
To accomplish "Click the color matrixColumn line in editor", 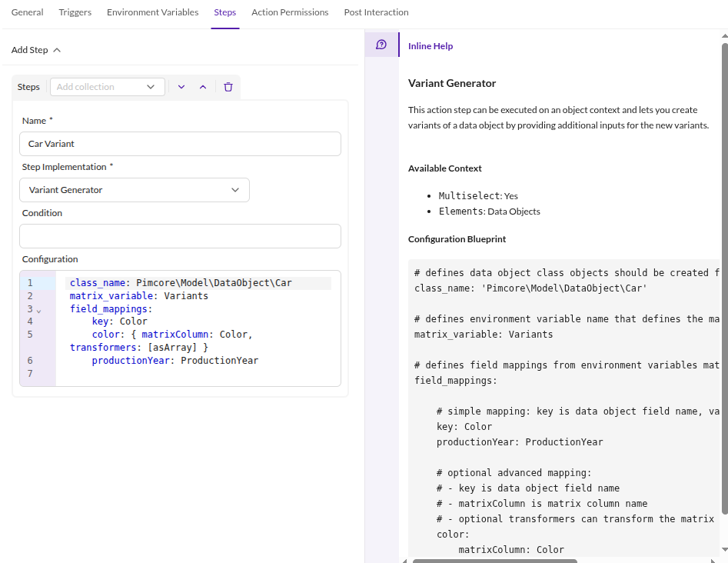I will point(171,335).
